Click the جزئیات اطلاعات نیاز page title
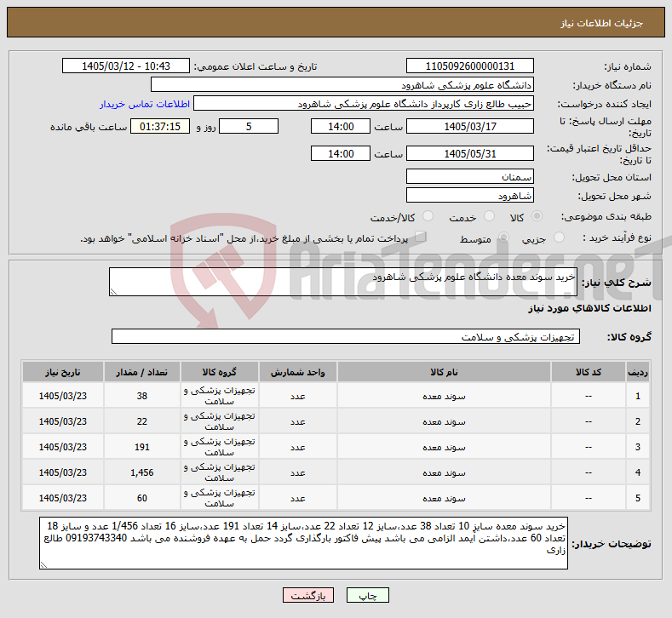Screen dimensions: 672x618 [601, 23]
